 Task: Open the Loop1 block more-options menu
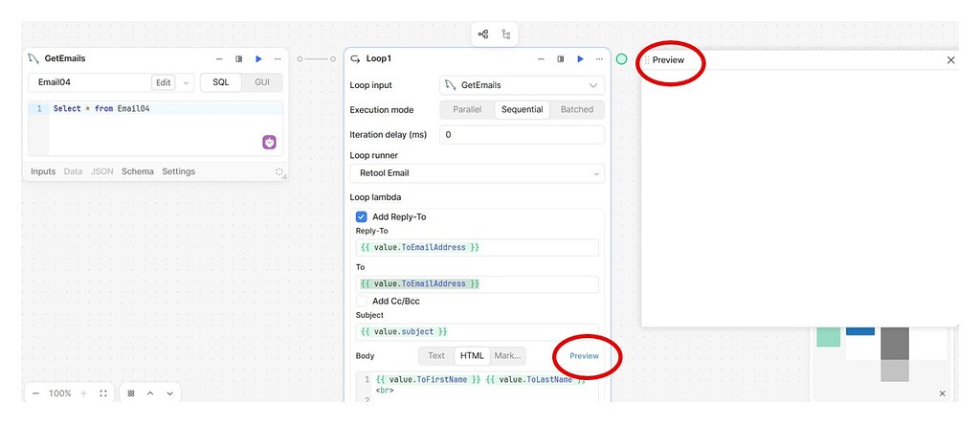(599, 58)
